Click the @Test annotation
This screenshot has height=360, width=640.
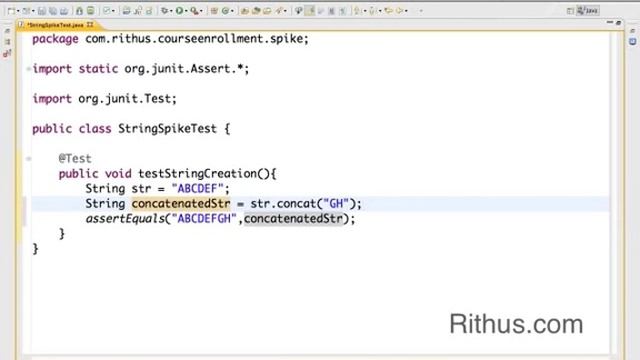pos(75,158)
